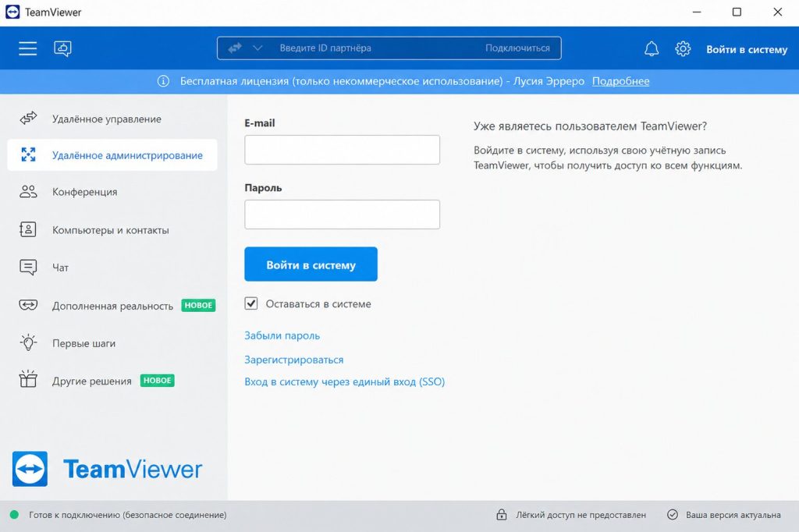Close the TeamViewer window
This screenshot has height=532, width=799.
pyautogui.click(x=778, y=12)
